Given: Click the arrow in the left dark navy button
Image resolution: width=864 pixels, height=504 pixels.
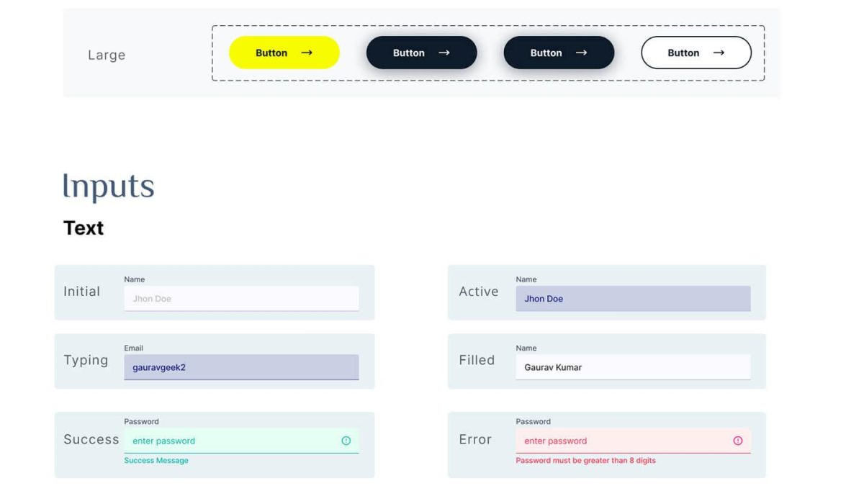Looking at the screenshot, I should tap(444, 53).
